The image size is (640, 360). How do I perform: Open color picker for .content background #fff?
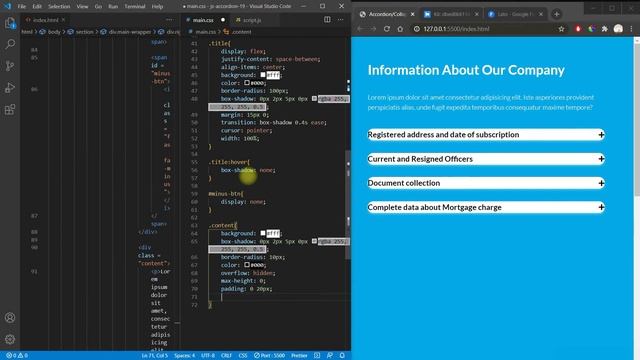click(x=263, y=233)
